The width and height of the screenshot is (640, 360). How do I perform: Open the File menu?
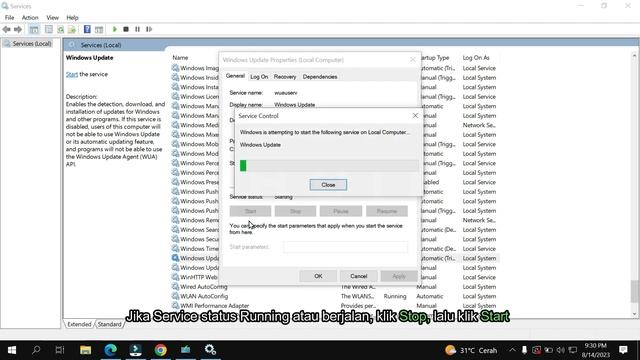pyautogui.click(x=9, y=18)
